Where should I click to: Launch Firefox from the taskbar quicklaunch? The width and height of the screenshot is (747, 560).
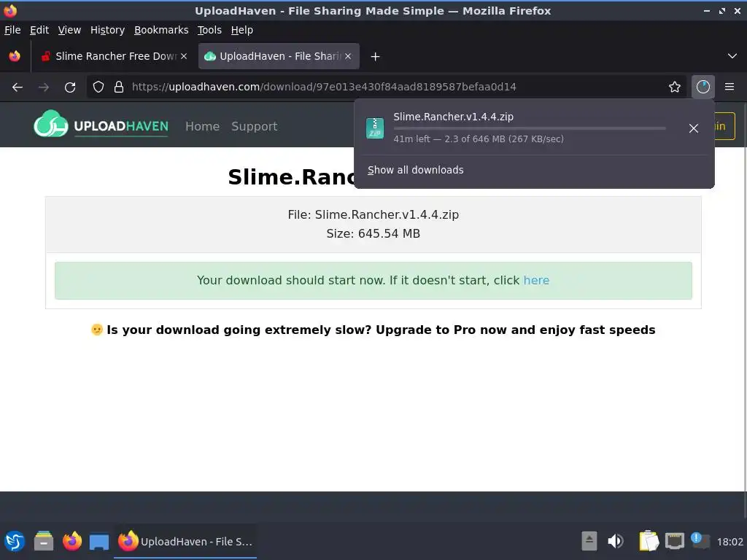pos(72,542)
